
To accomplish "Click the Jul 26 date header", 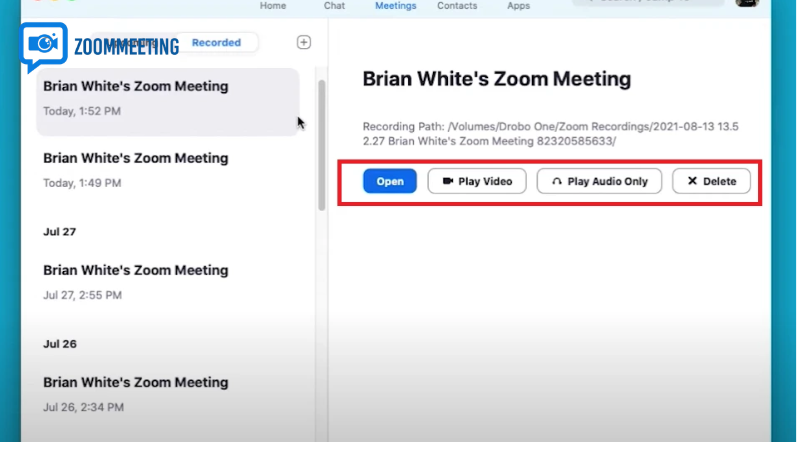I will (x=60, y=344).
